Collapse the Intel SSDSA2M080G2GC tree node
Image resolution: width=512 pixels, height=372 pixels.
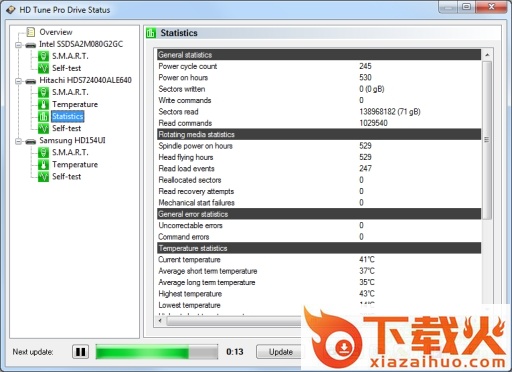19,45
